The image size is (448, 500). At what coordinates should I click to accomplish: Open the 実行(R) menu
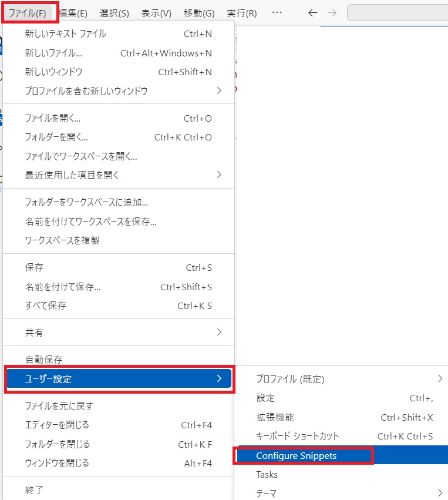[x=241, y=13]
